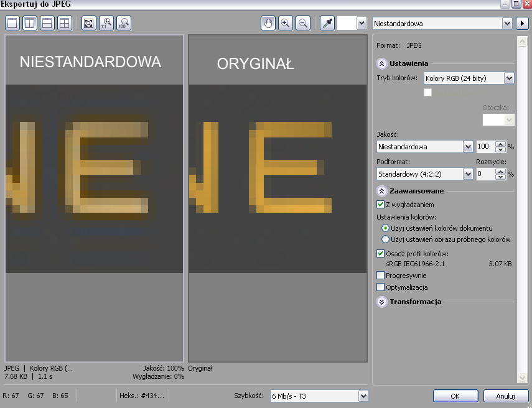The image size is (532, 408).
Task: Enable the Progresywnie checkbox
Action: (x=381, y=276)
